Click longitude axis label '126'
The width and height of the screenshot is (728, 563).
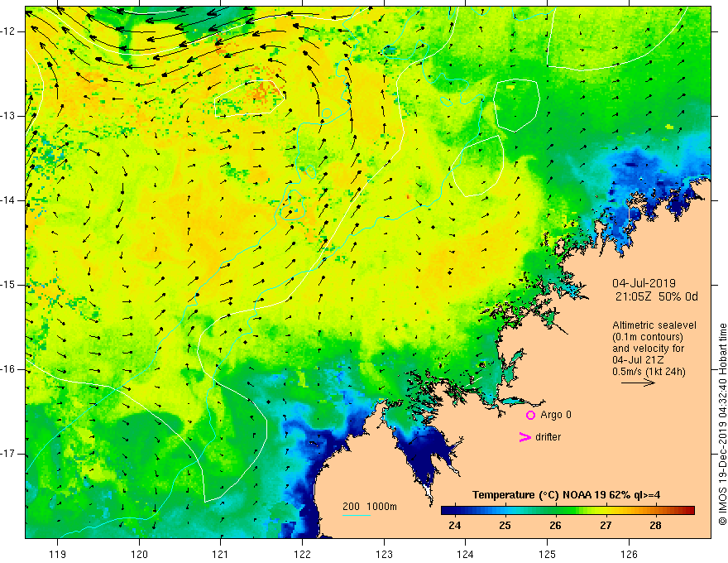(x=629, y=554)
